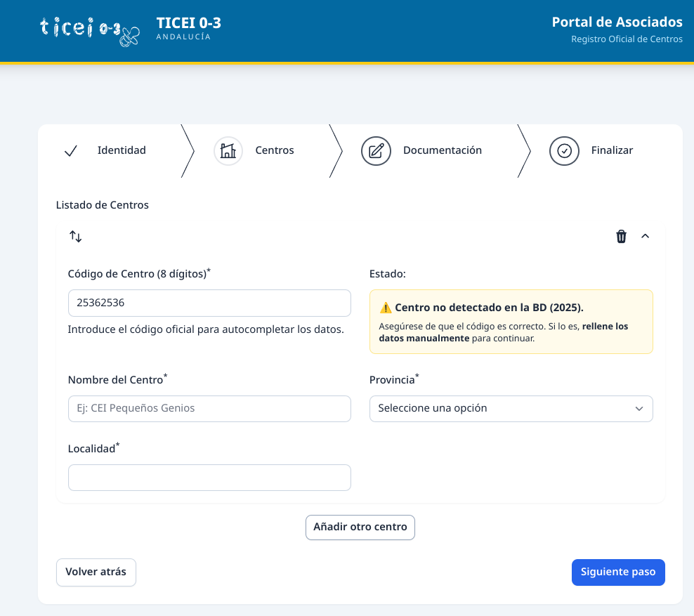The height and width of the screenshot is (616, 694).
Task: Delete the centro with the trash icon
Action: tap(621, 237)
